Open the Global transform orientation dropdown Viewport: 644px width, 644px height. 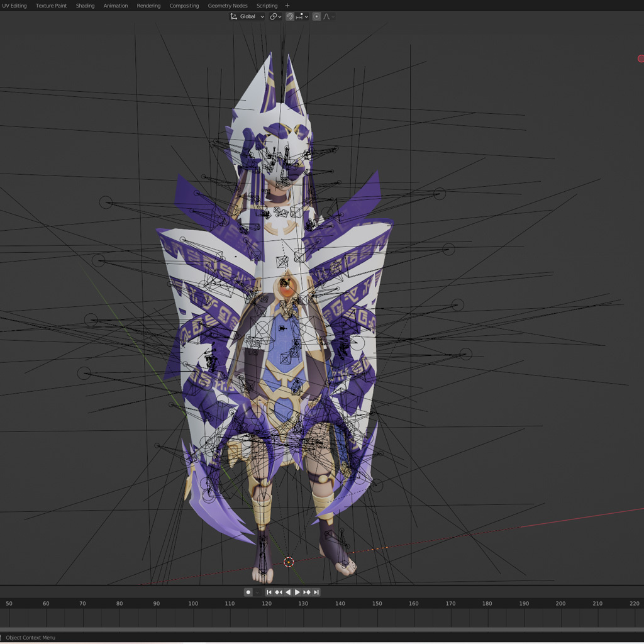[247, 16]
